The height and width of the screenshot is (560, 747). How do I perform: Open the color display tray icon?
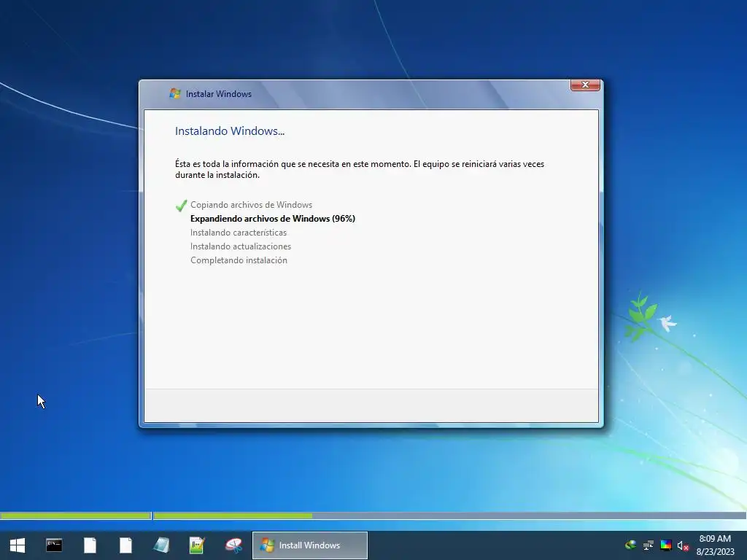pos(665,545)
